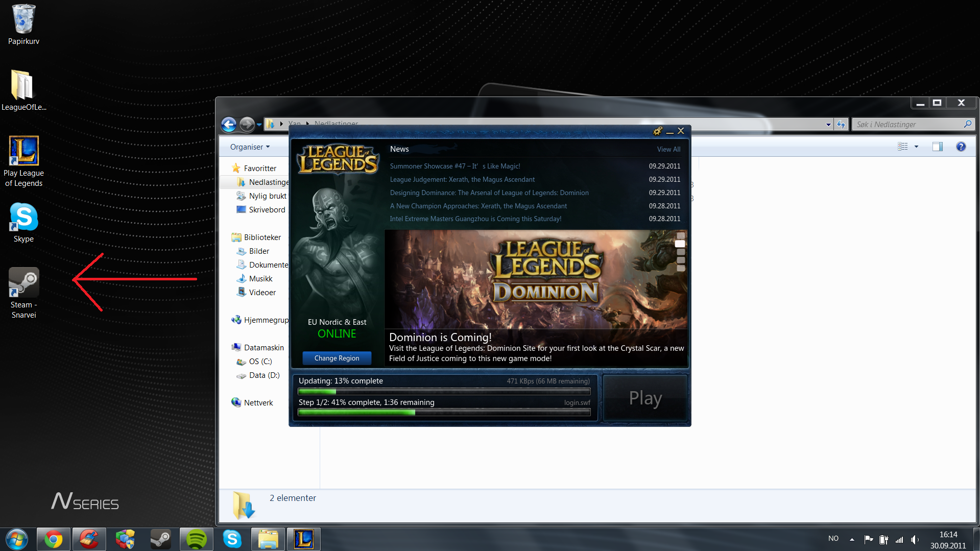Viewport: 980px width, 551px height.
Task: Click the battery power tray icon
Action: 883,539
